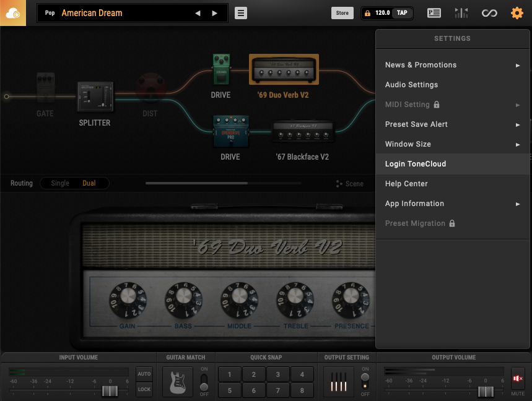
Task: Click the input volume level meter
Action: click(69, 372)
